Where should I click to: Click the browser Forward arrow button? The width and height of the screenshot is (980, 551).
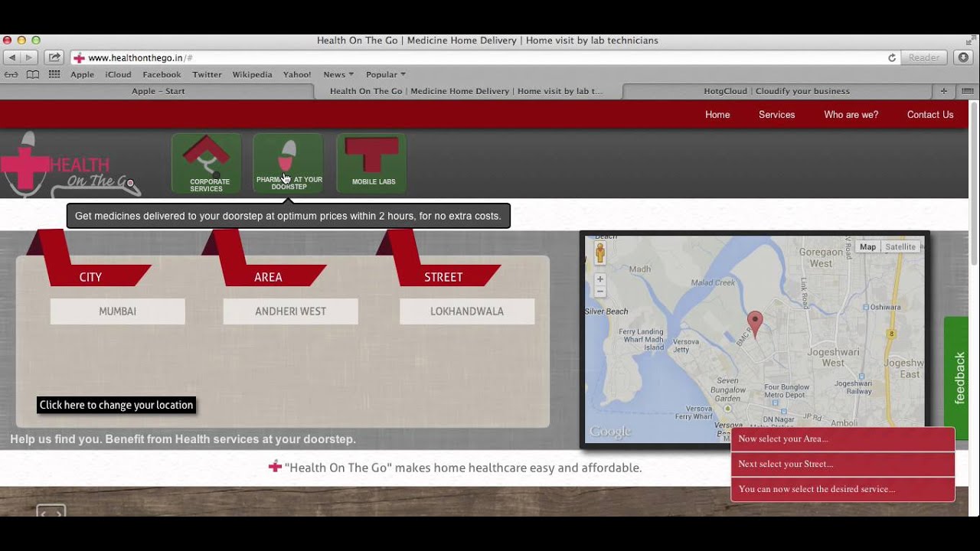coord(29,57)
